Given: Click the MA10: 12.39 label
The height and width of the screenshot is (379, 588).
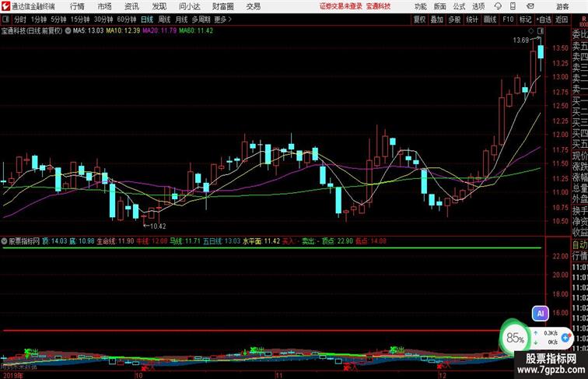Looking at the screenshot, I should coord(123,31).
